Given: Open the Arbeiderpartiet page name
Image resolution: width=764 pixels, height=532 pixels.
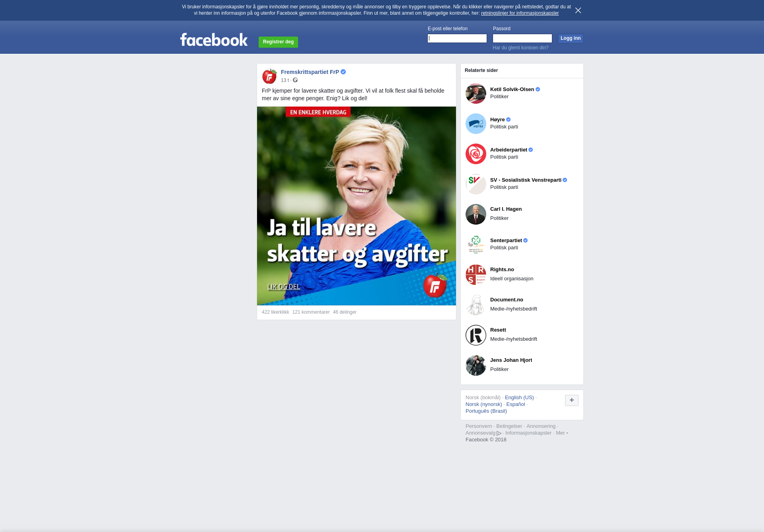Looking at the screenshot, I should click(x=509, y=150).
